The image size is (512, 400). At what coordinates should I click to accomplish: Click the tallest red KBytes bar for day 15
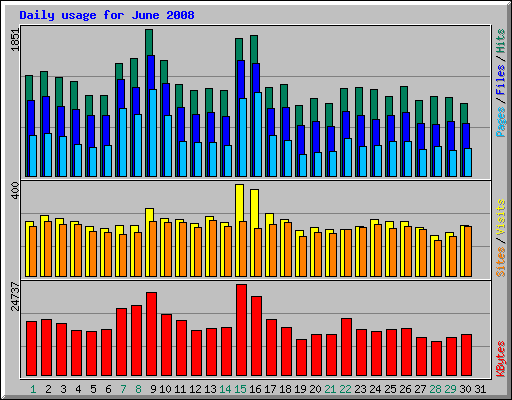[x=241, y=330]
